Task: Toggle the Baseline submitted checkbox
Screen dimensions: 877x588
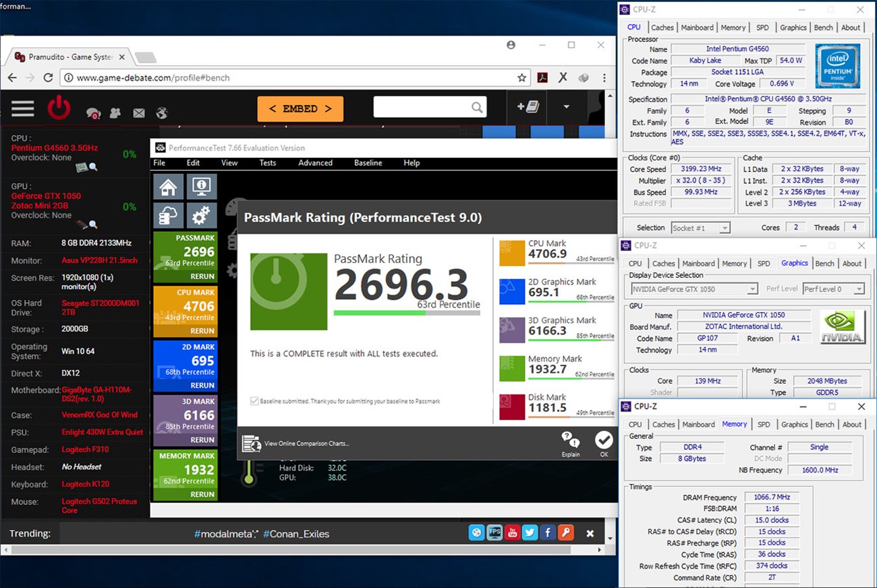Action: pos(254,401)
